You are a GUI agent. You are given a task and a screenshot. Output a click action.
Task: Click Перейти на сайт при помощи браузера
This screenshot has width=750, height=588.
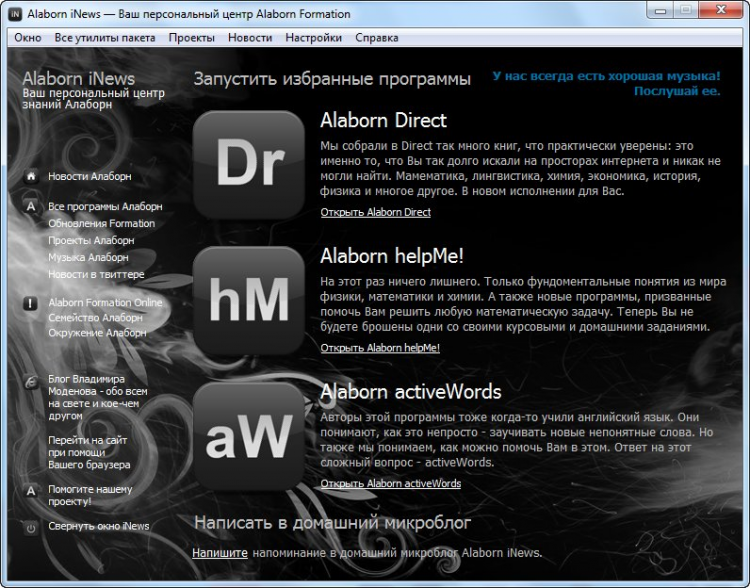[89, 453]
